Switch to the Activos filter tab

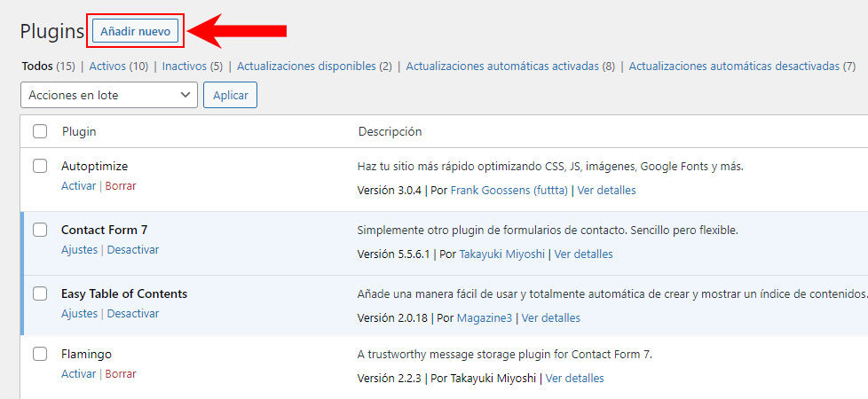107,66
